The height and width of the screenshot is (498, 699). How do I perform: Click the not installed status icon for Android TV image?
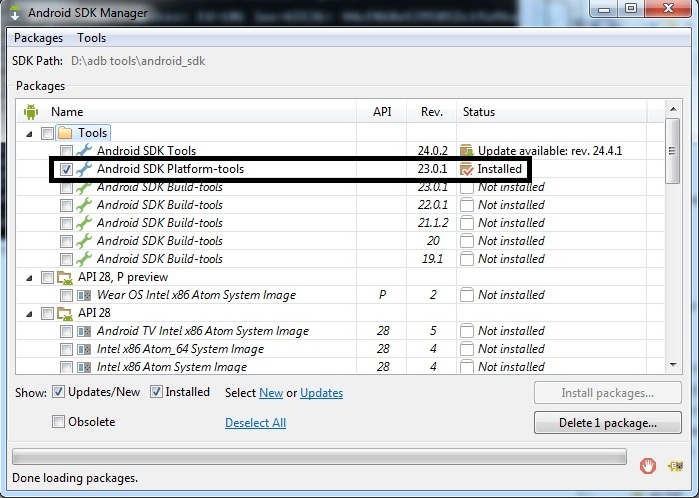467,331
